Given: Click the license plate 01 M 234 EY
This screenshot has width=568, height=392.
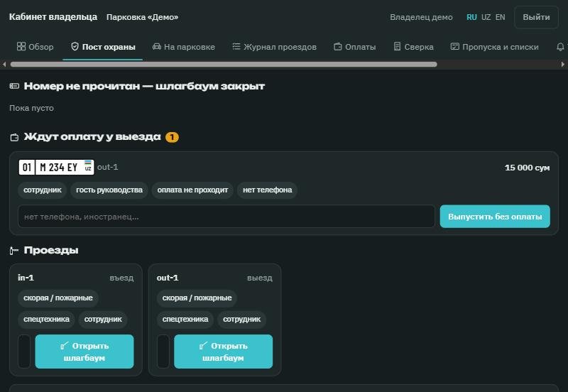Looking at the screenshot, I should coord(56,167).
